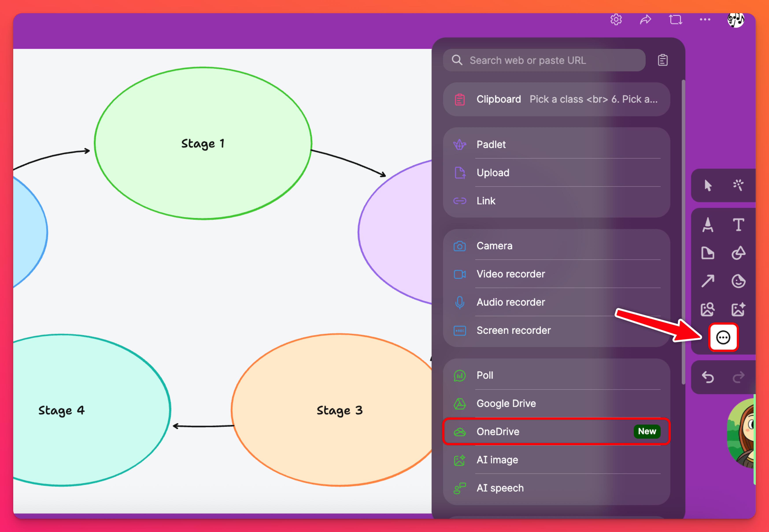This screenshot has height=532, width=769.
Task: Open the image search tool
Action: (x=708, y=309)
